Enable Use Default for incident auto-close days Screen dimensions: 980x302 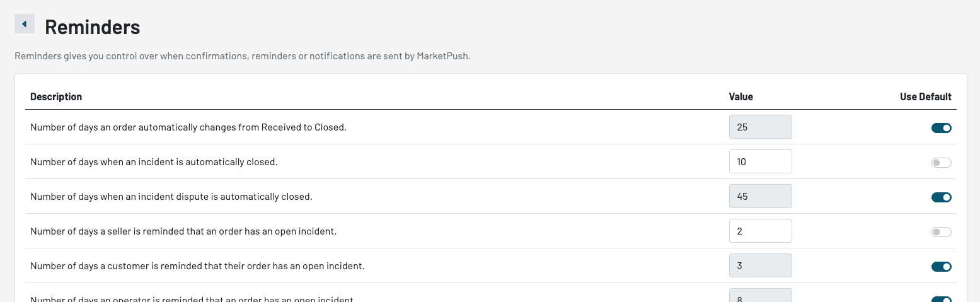(x=941, y=163)
